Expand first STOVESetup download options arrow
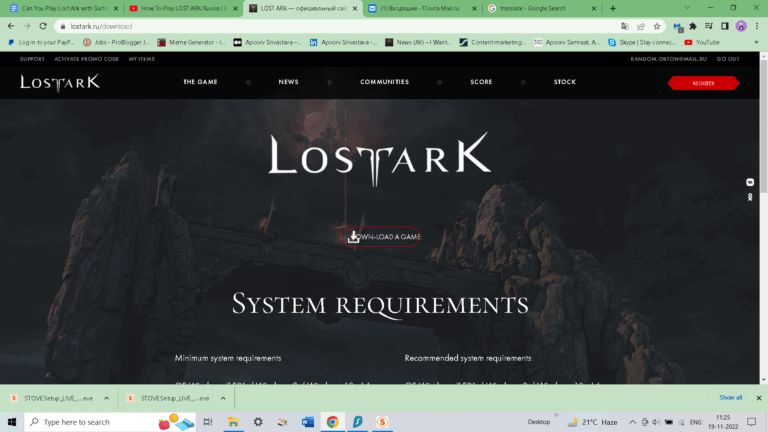This screenshot has height=432, width=768. [x=106, y=398]
